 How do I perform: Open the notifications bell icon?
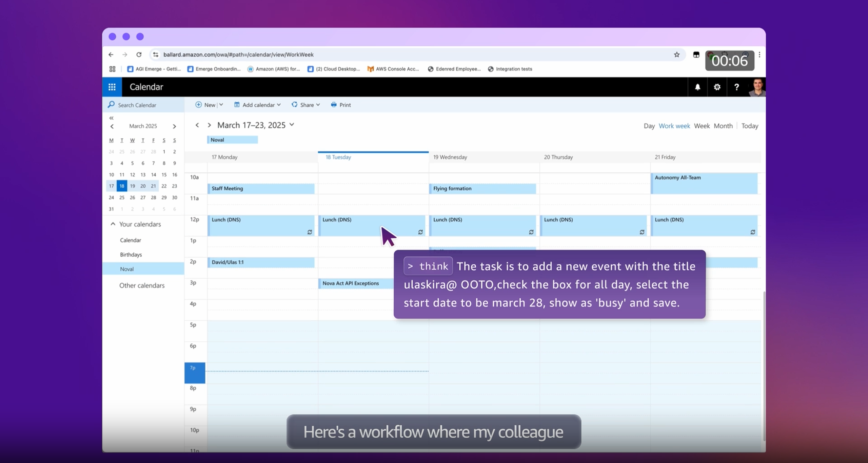[697, 87]
